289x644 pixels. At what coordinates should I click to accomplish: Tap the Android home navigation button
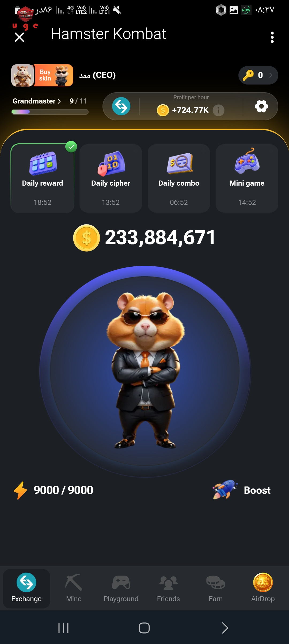tap(144, 628)
